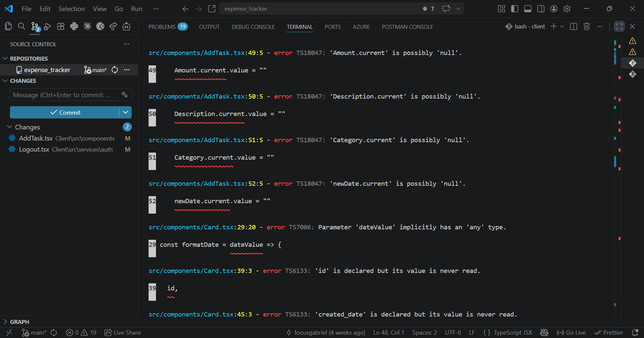The image size is (644, 338).
Task: Open the new terminal launch profile dropdown
Action: [562, 26]
